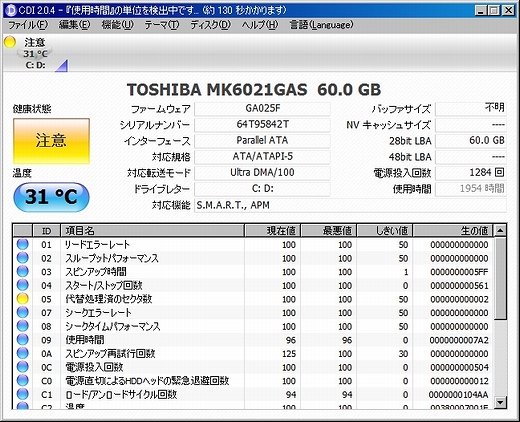Open the ファイル(F) menu
Viewport: 520px width, 422px height.
[x=28, y=25]
